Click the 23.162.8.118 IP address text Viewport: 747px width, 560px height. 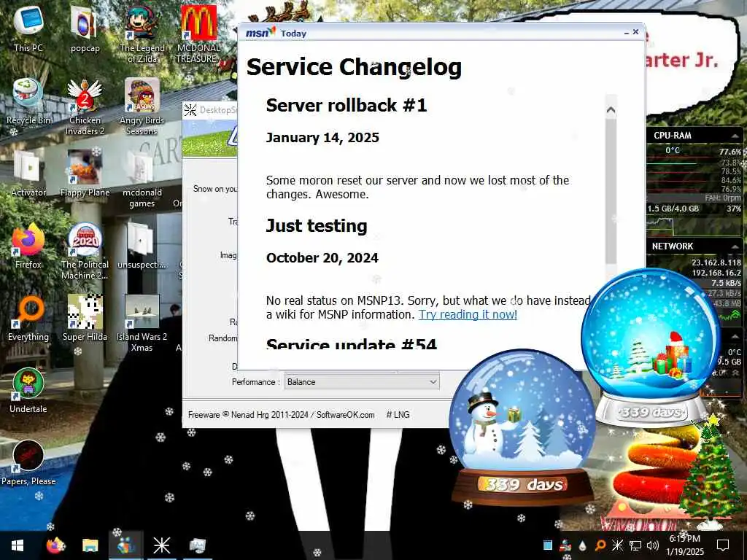coord(716,262)
